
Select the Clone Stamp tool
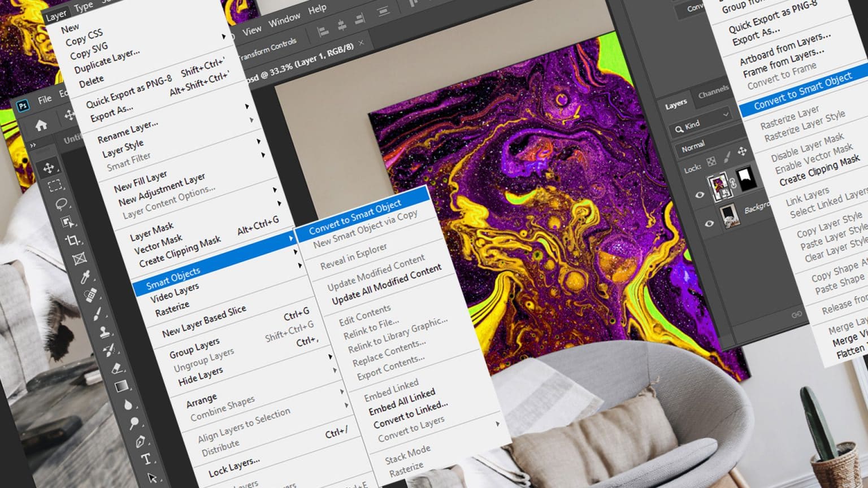pos(104,332)
